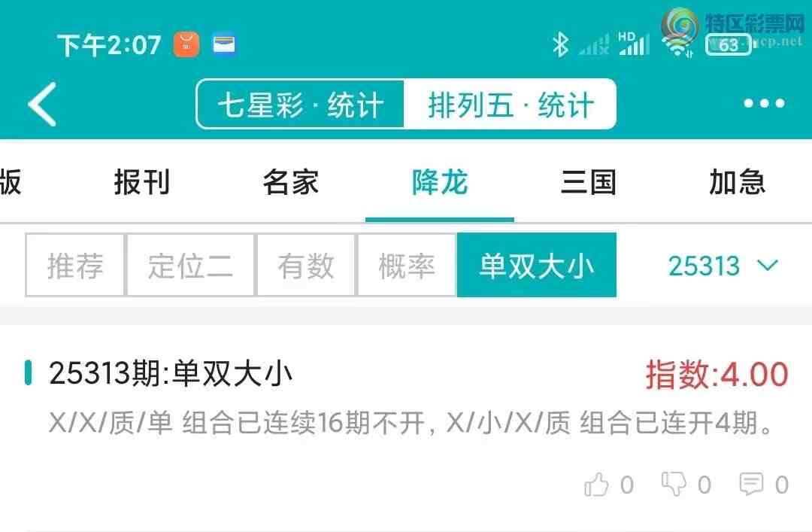The height and width of the screenshot is (532, 812).
Task: Choose the 概率 filter button
Action: click(x=407, y=265)
